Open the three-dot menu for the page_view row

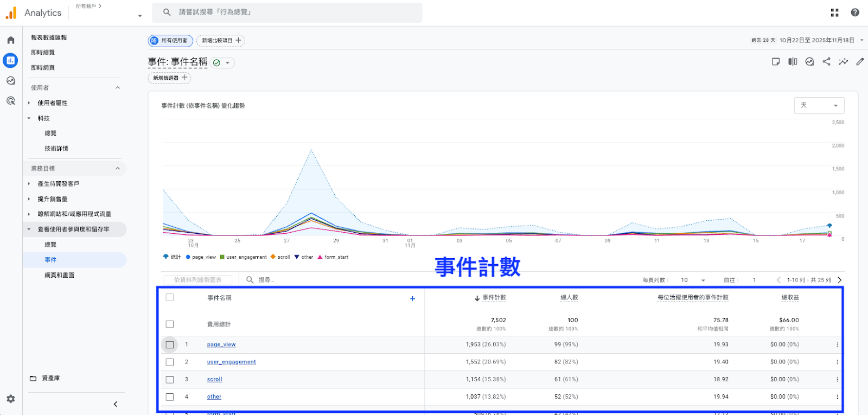tap(837, 344)
